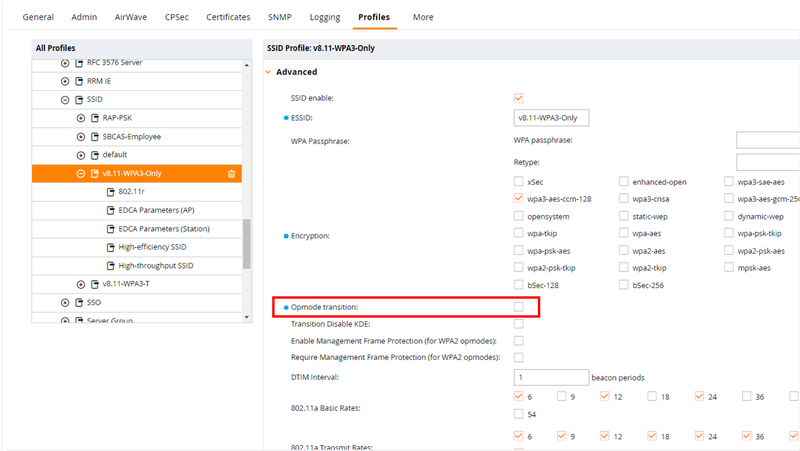Screen dimensions: 800x451
Task: Switch to the SNMP tab
Action: (x=280, y=17)
